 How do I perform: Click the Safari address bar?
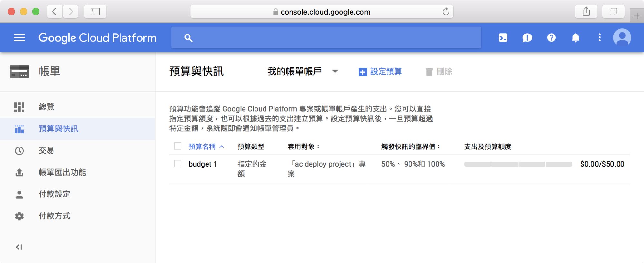pos(322,12)
